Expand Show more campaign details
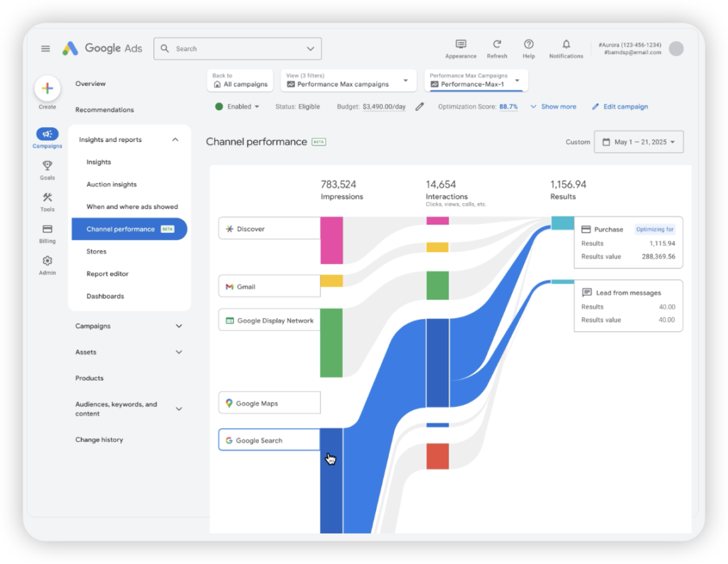728x564 pixels. pyautogui.click(x=553, y=107)
